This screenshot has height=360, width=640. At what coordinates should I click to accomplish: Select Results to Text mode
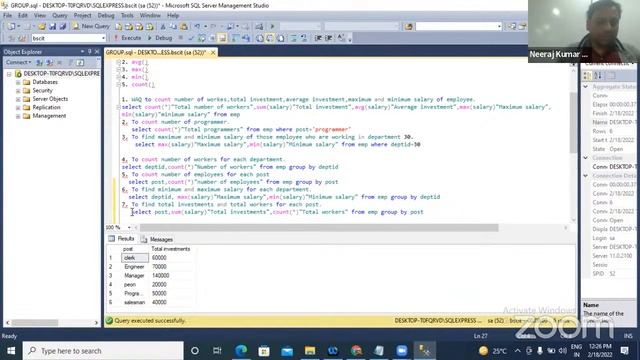coord(260,38)
